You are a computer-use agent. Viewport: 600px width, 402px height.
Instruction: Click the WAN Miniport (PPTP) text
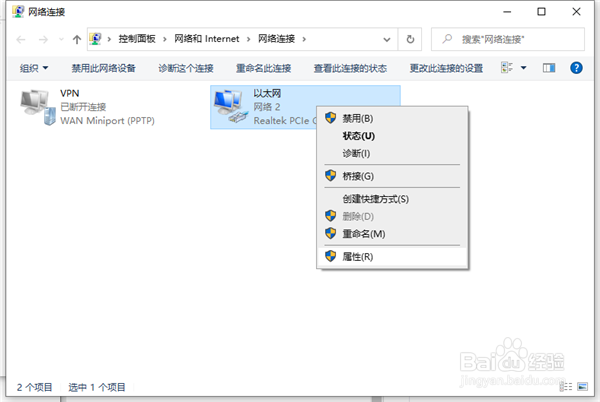pos(107,121)
